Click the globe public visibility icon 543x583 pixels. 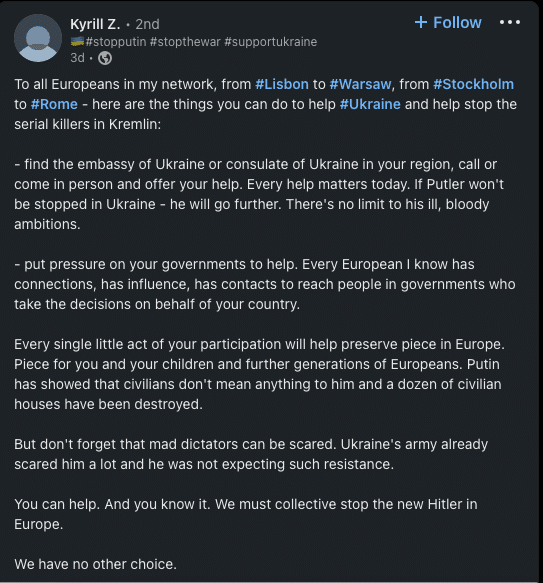tap(105, 58)
